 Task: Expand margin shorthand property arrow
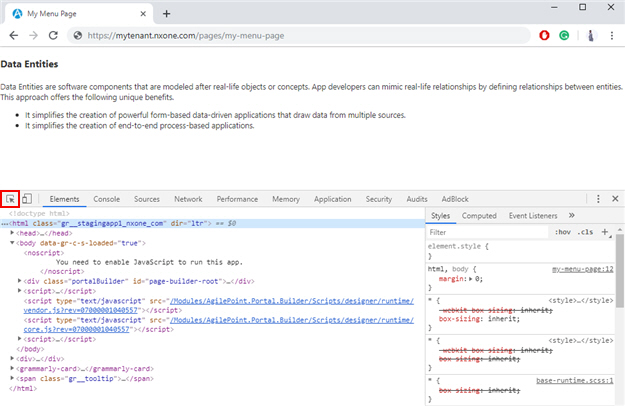(471, 279)
